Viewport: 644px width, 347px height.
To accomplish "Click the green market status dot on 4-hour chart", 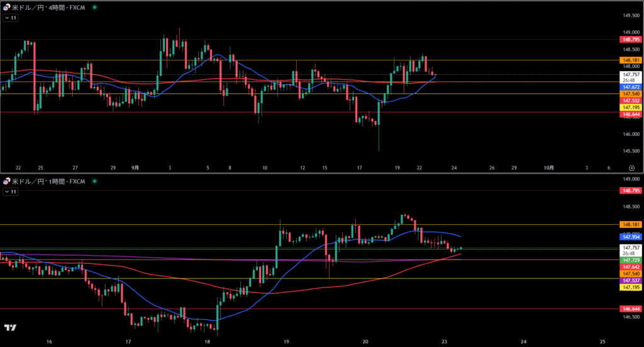I will [x=94, y=8].
